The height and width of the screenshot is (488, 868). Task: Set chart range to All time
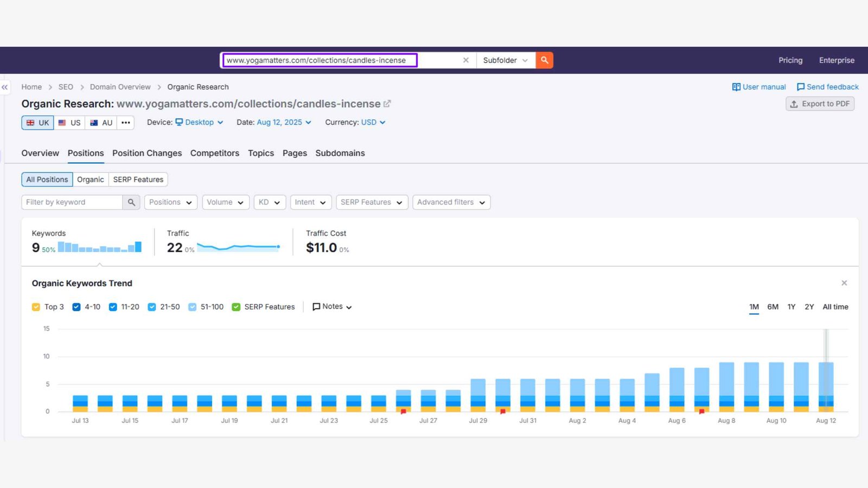point(835,307)
